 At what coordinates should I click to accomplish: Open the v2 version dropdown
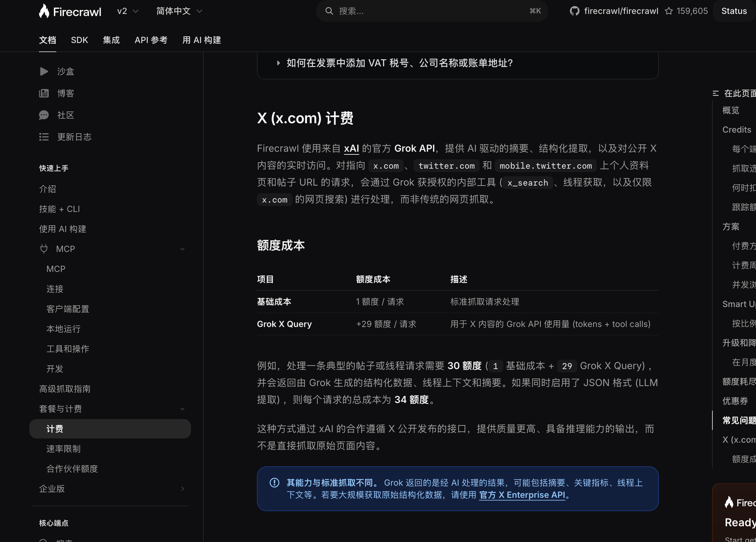128,11
